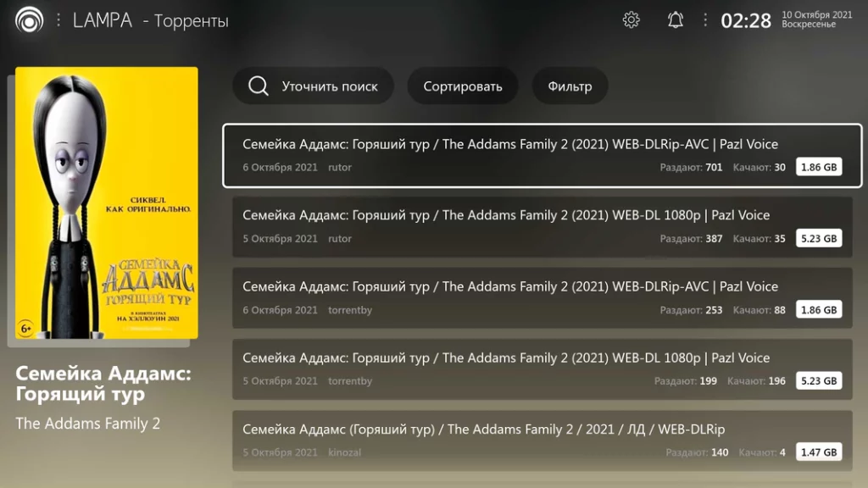Viewport: 868px width, 488px height.
Task: Select the kinozal WEB-DLRip 1.47 GB torrent
Action: 542,441
